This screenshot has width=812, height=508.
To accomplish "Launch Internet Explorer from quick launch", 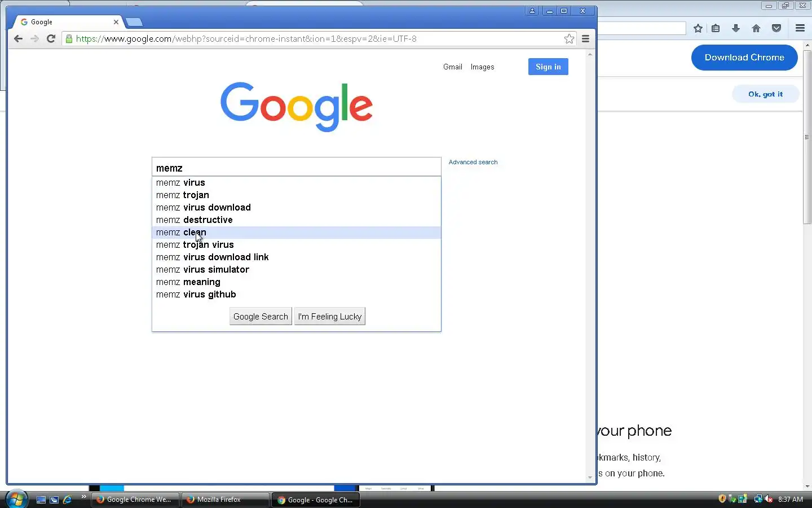I will [x=68, y=500].
